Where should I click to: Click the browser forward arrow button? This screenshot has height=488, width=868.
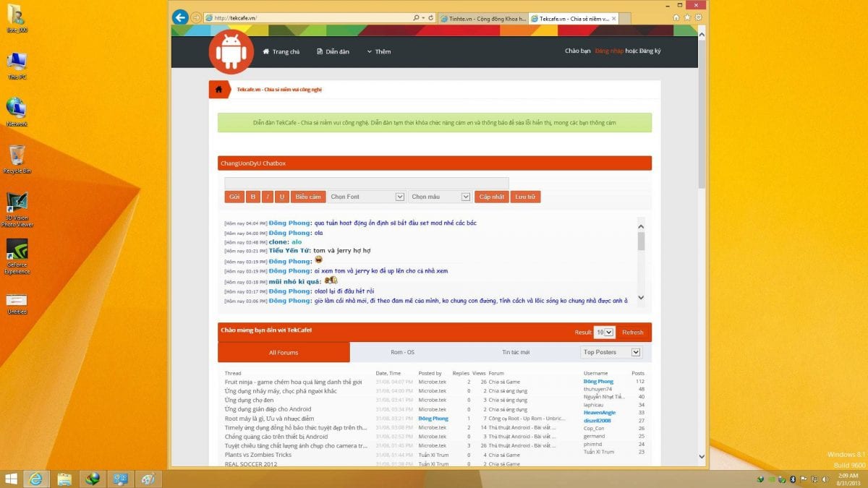196,17
